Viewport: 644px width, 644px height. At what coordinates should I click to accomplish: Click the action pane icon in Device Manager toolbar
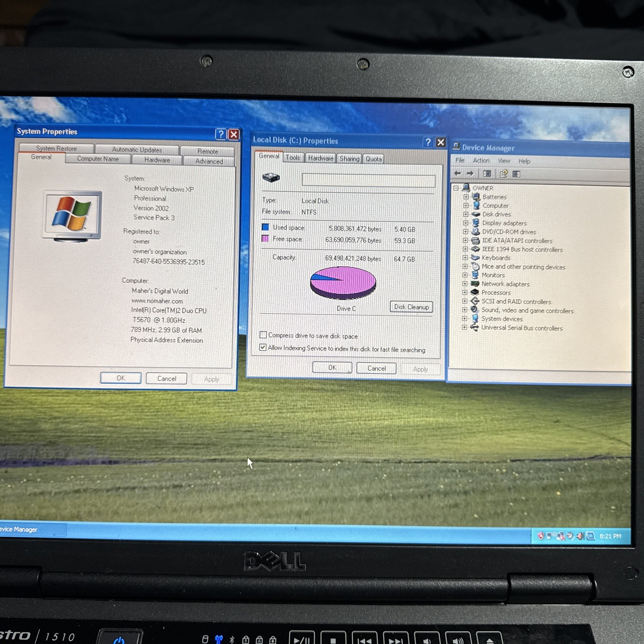point(516,174)
